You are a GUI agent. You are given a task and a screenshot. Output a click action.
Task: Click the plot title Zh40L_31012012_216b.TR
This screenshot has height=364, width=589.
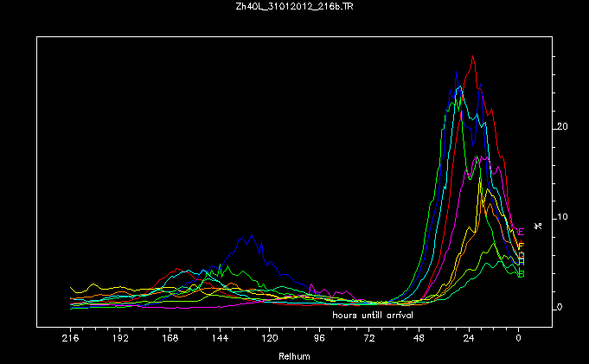(x=294, y=7)
